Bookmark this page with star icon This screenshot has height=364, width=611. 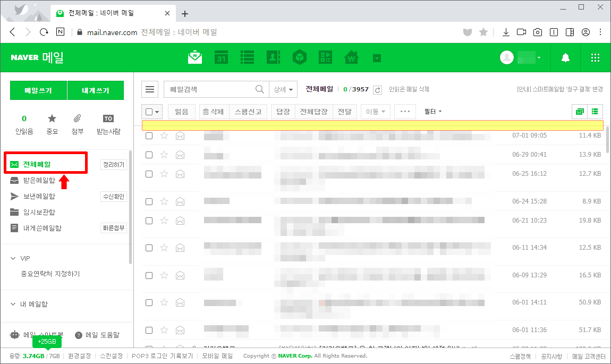(483, 32)
